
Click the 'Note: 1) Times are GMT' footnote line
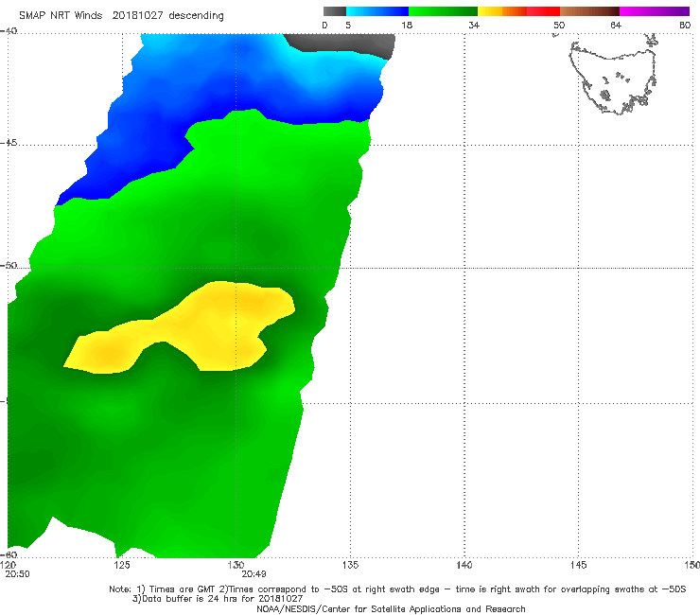[397, 589]
